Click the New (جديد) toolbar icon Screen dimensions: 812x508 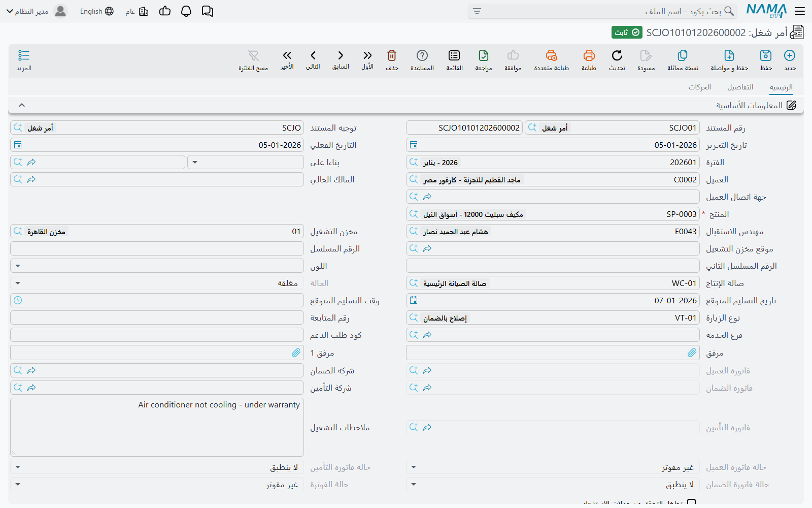click(x=790, y=55)
